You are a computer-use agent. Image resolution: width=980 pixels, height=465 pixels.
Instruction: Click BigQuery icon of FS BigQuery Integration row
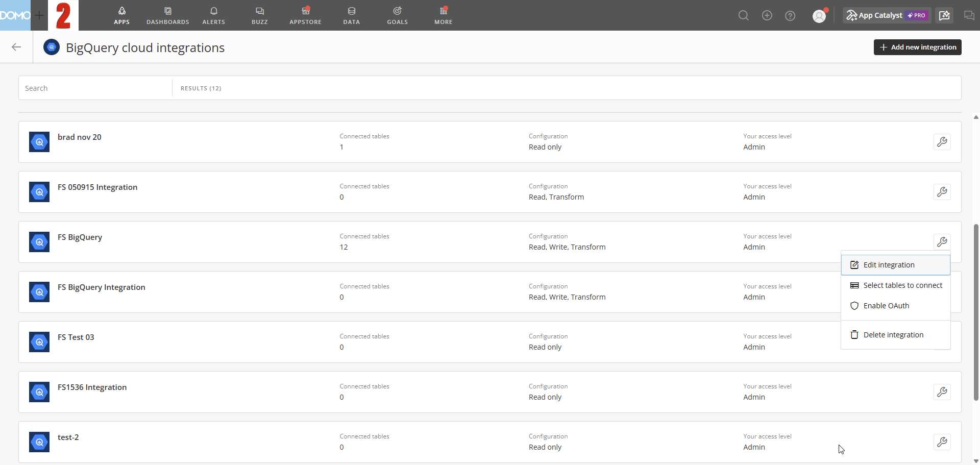point(39,292)
